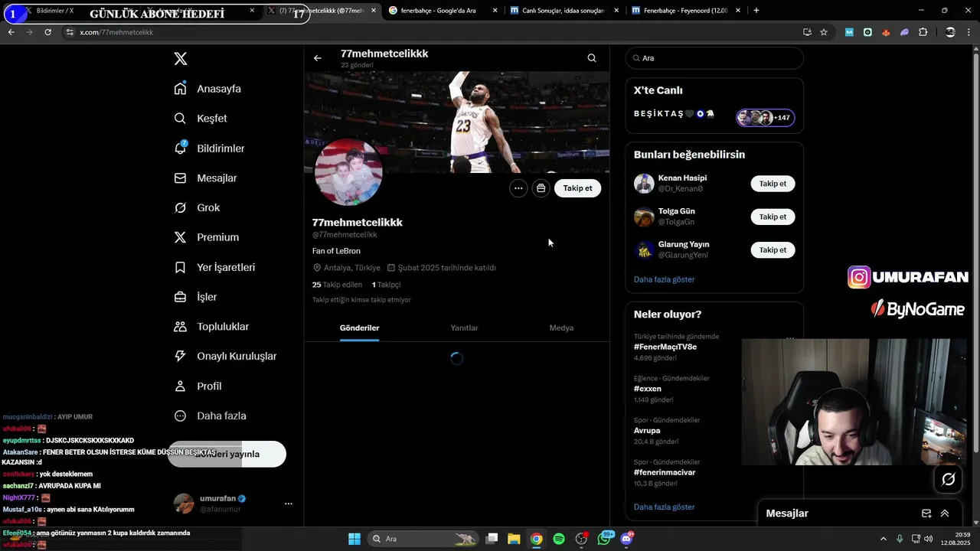Show more suggestions under Bunları beğenebilirsin
Image resolution: width=980 pixels, height=551 pixels.
pyautogui.click(x=664, y=279)
